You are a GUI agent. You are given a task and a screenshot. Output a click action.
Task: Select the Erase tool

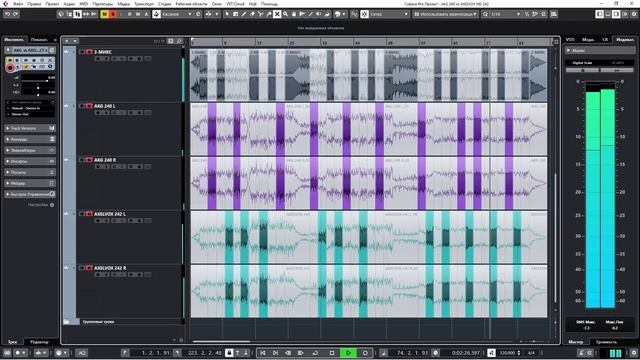pyautogui.click(x=252, y=14)
